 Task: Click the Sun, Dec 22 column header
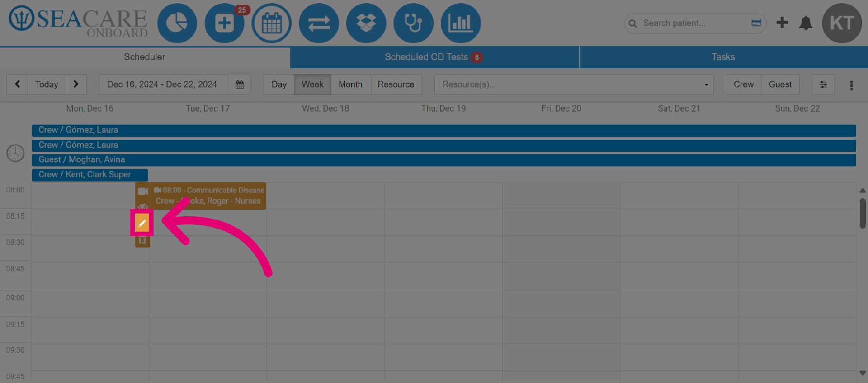click(x=797, y=108)
